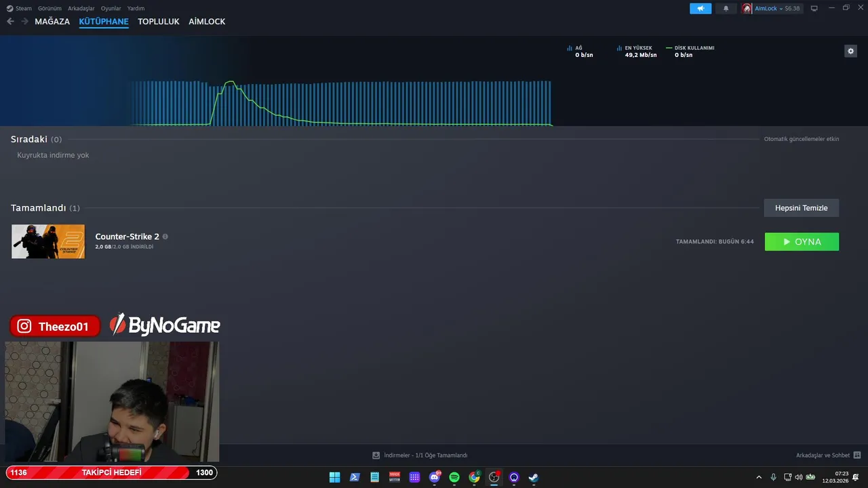Open the Voicemeeter taskbar icon
868x488 pixels.
pyautogui.click(x=395, y=477)
